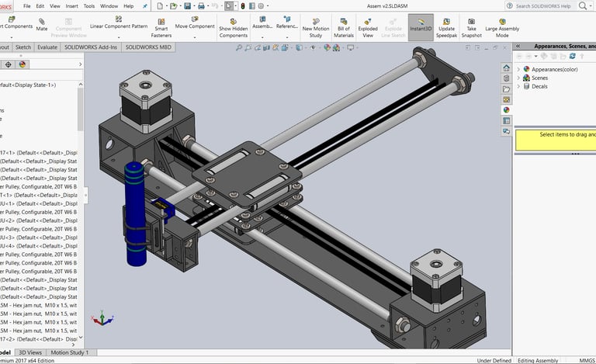
Task: Open the File Explorer task pane icon
Action: (x=506, y=89)
